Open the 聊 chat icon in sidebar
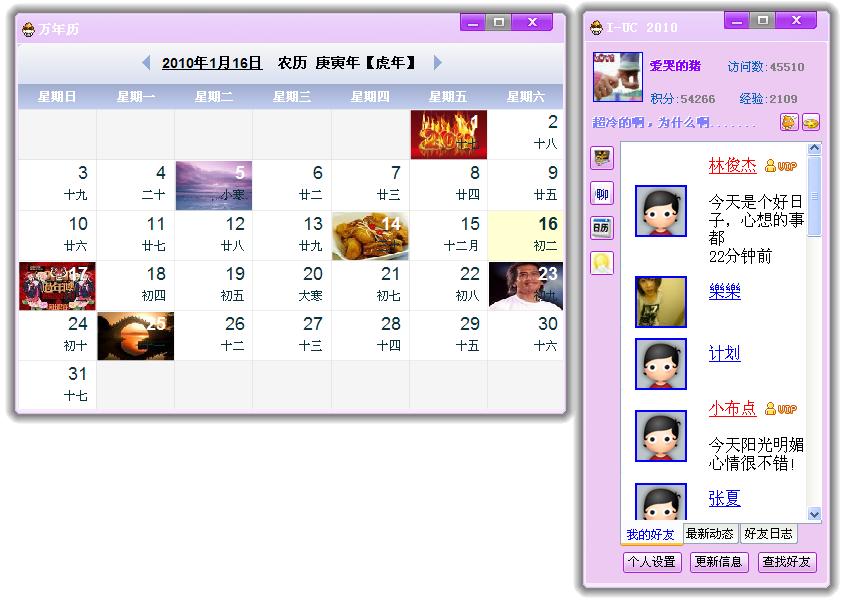The image size is (843, 600). tap(602, 194)
